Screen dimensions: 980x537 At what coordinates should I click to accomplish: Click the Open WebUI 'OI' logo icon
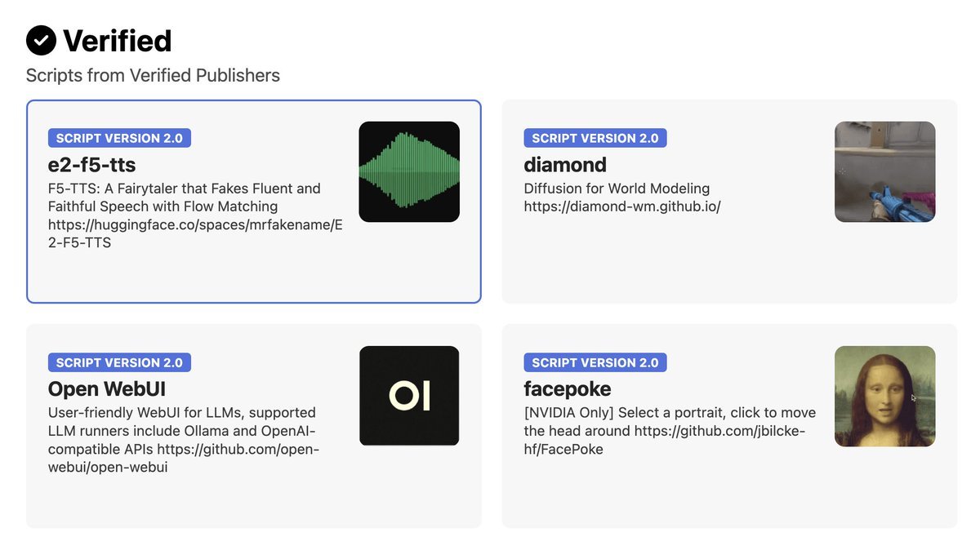pos(409,396)
